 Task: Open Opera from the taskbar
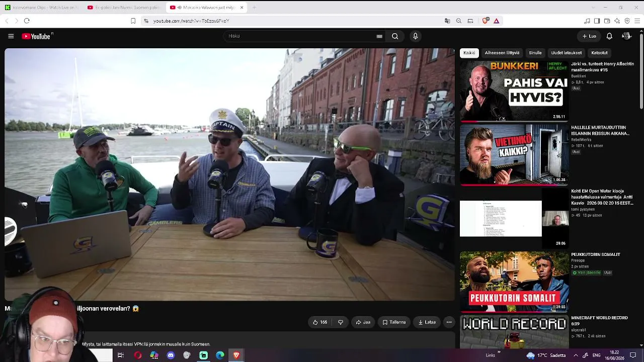137,355
